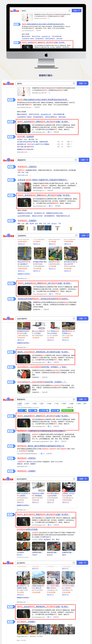Click Baidu logo beside the 巷道堆垛机 search box
The width and height of the screenshot is (92, 644).
[x=9, y=160]
